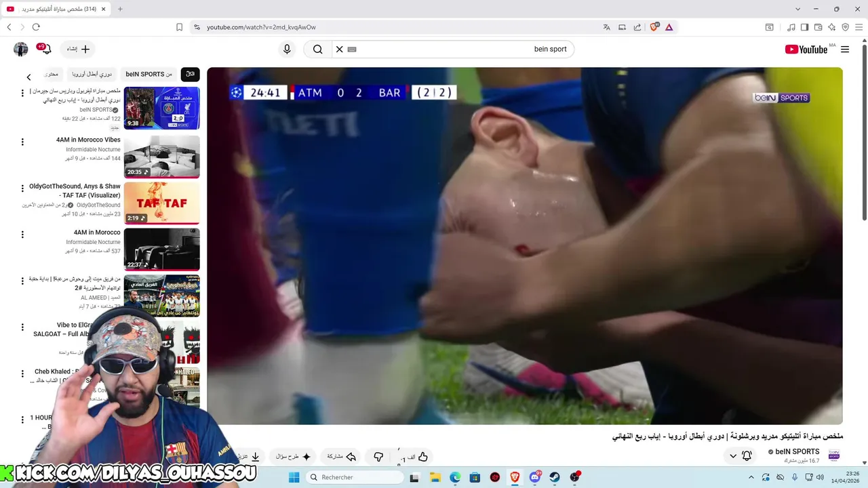Screen dimensions: 868x488
Task: Click the share page icon in the address bar
Action: (x=637, y=27)
